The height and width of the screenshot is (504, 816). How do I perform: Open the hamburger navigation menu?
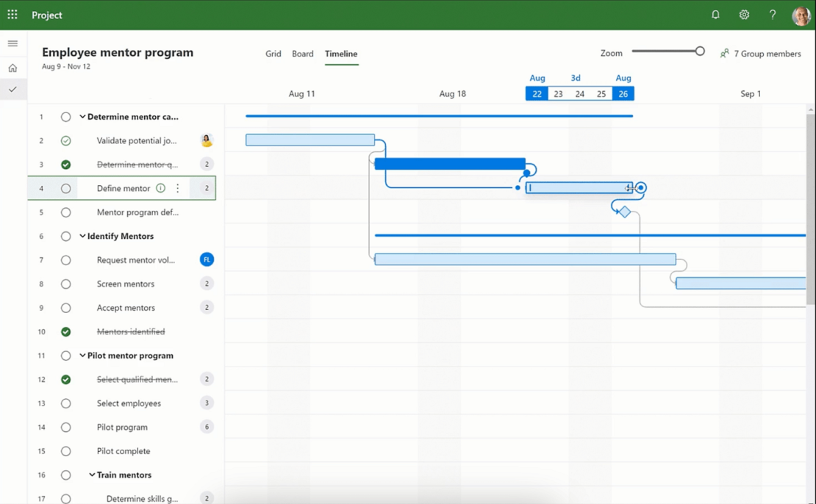(x=12, y=43)
